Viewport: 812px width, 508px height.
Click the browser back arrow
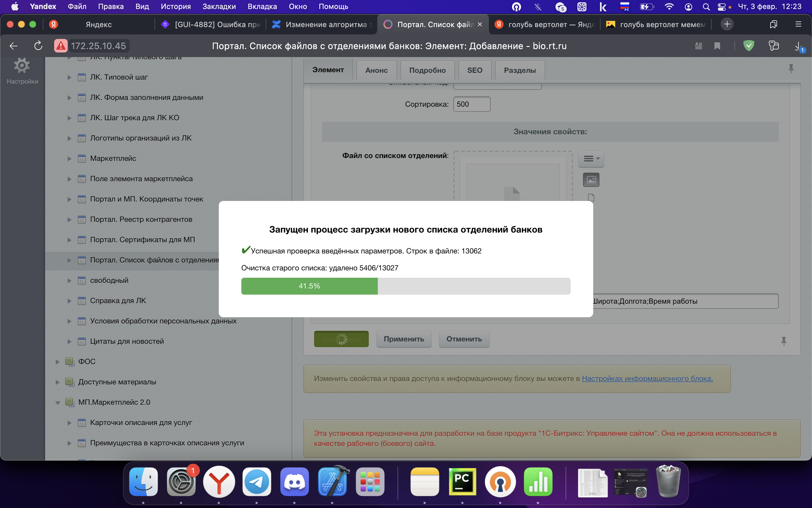pyautogui.click(x=14, y=46)
